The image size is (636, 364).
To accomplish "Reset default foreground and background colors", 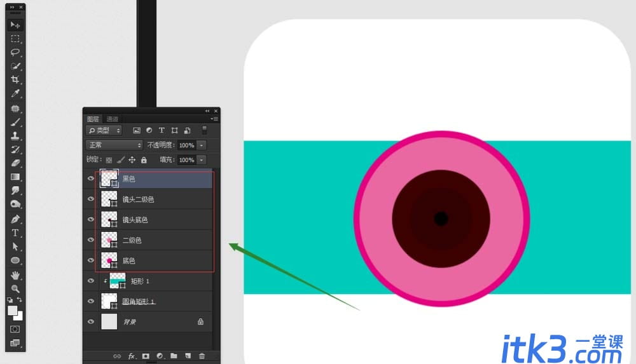I will [x=10, y=300].
